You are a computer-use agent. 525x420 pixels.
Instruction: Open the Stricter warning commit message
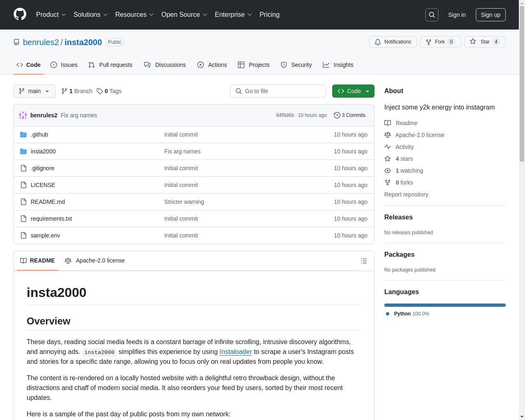(x=184, y=202)
